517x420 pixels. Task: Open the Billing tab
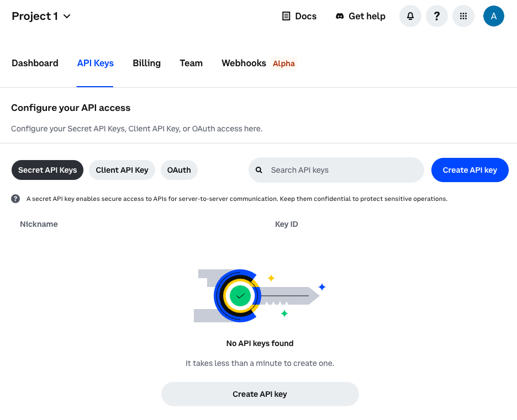coord(146,63)
